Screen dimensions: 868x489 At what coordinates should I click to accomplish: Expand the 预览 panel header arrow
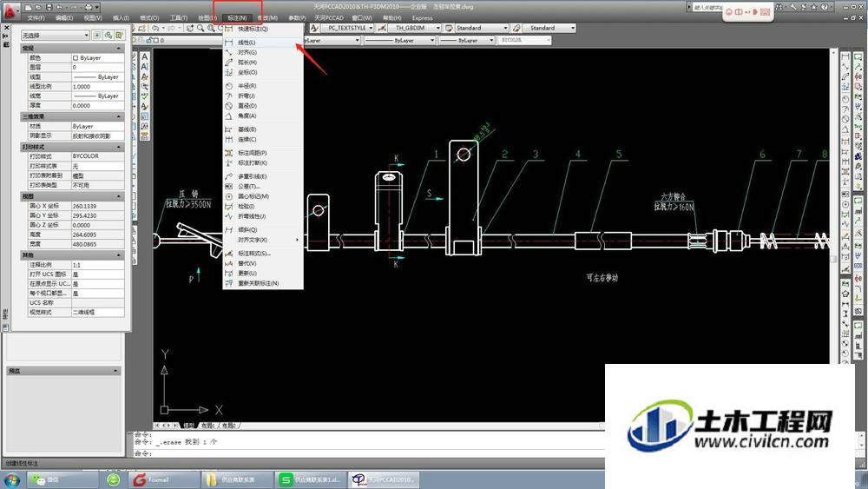pyautogui.click(x=115, y=371)
